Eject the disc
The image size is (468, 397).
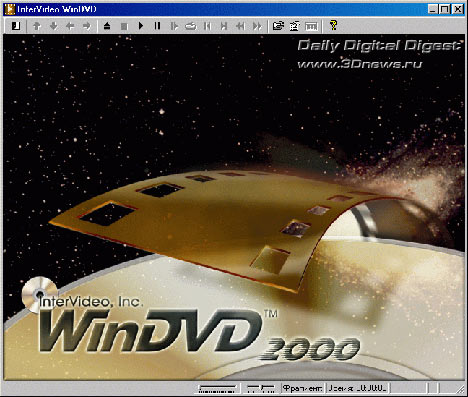[x=107, y=26]
